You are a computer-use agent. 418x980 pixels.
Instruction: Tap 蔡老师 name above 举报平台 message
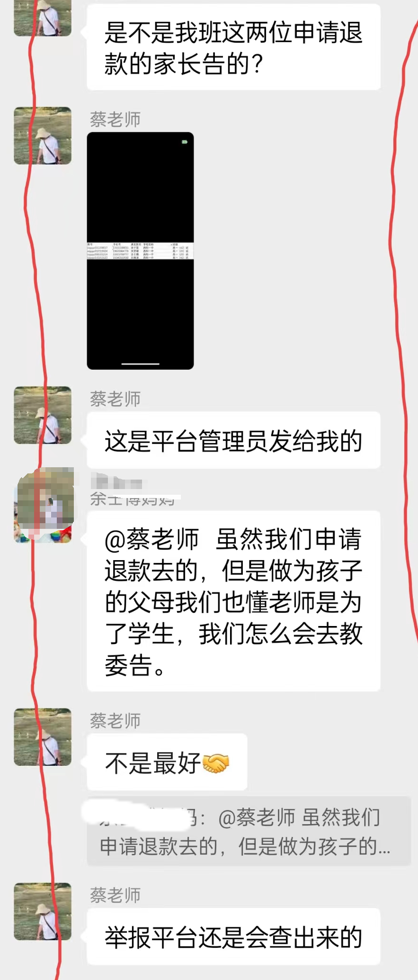point(116,895)
